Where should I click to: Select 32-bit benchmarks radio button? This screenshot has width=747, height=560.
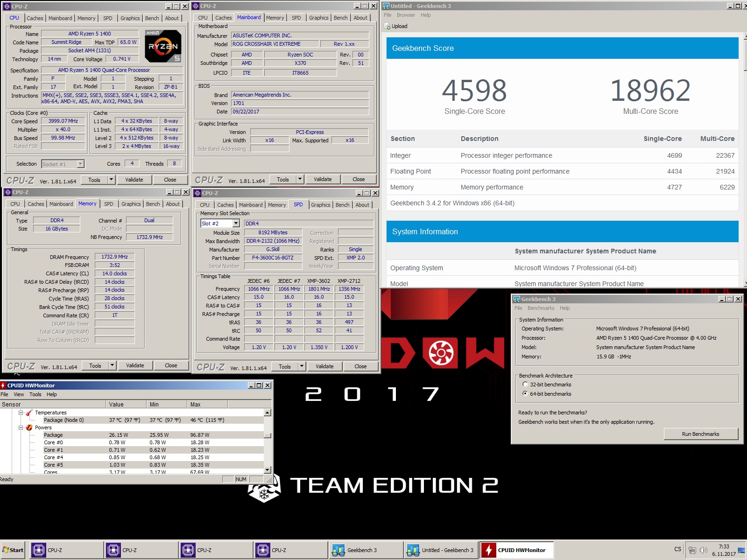pyautogui.click(x=525, y=385)
